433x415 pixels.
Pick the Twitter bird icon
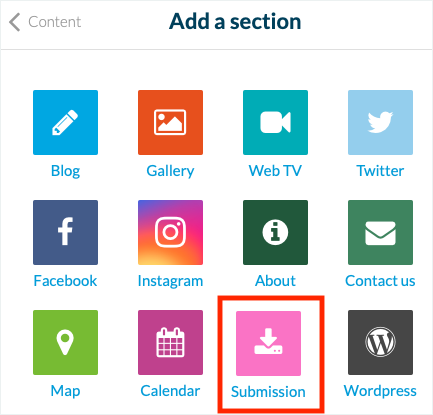380,122
